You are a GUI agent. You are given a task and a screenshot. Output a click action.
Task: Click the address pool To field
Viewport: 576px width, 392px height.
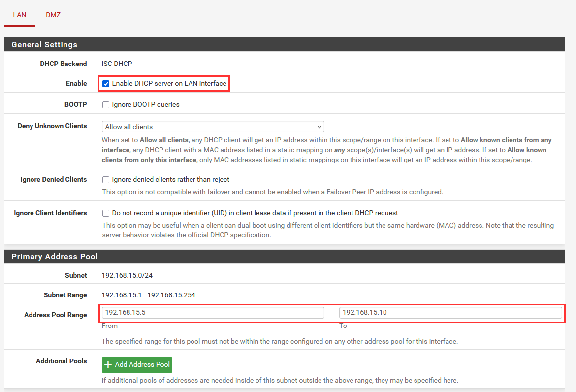coord(450,313)
